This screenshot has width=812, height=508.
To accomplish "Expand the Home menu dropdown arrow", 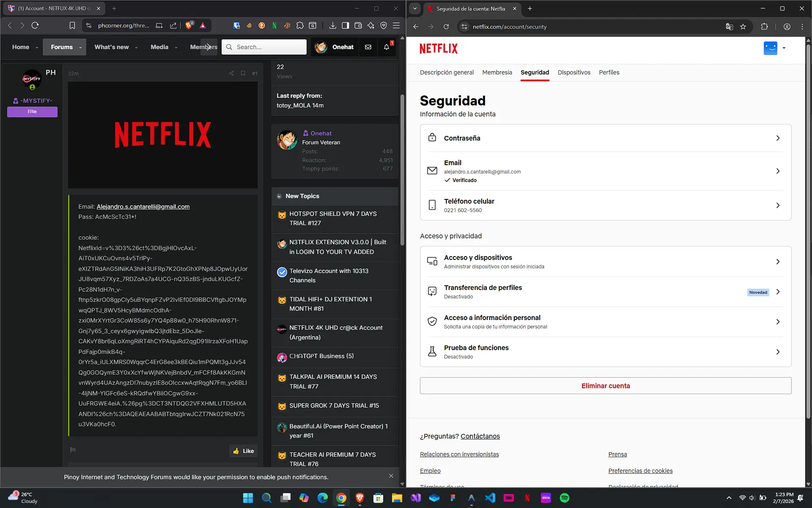I will tap(37, 47).
